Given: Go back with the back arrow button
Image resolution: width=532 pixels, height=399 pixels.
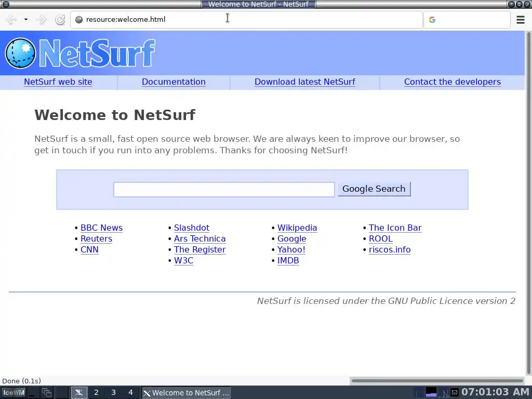Looking at the screenshot, I should point(11,20).
